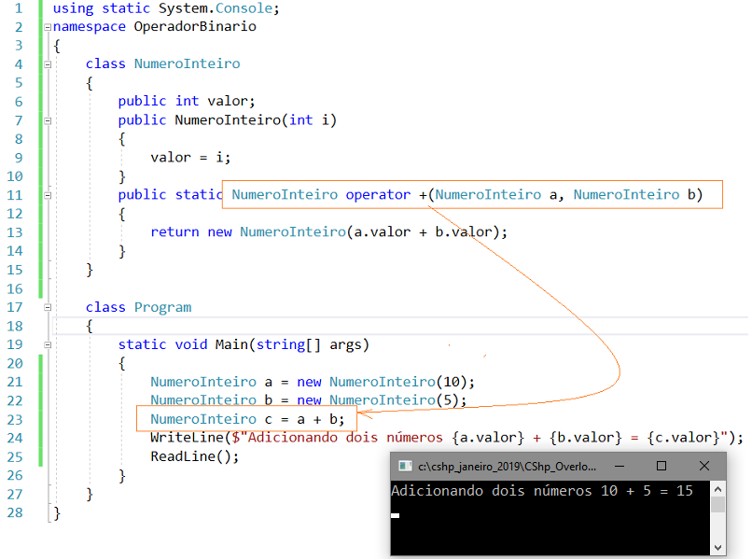Click 'Program' class name on line 17
The image size is (752, 560).
pos(162,308)
